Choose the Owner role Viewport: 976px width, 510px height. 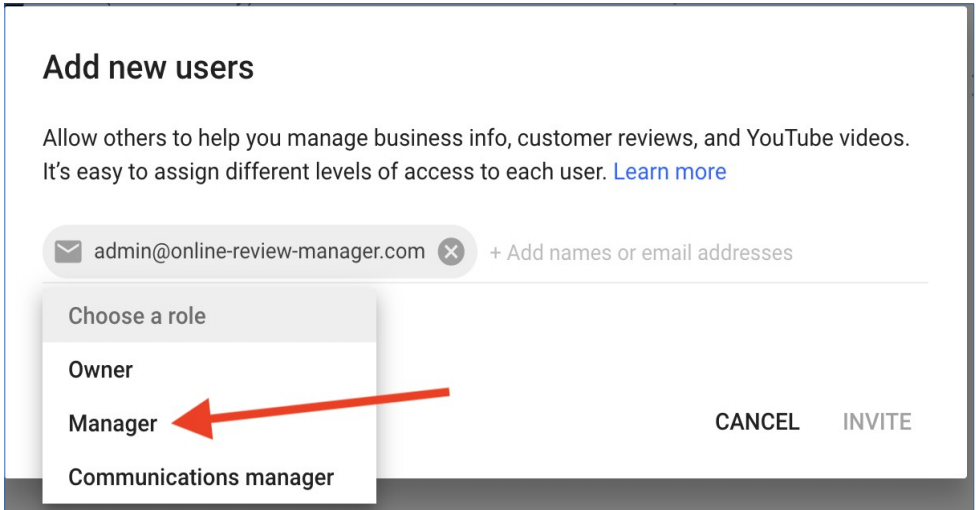click(x=101, y=370)
